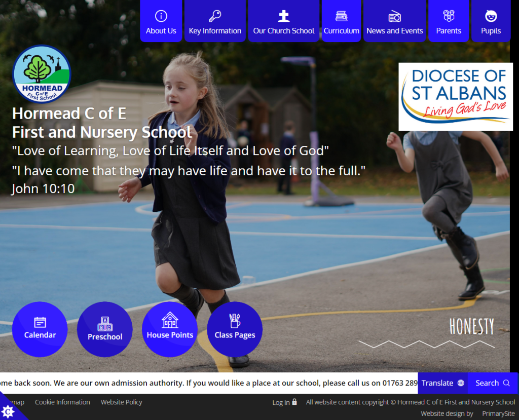Viewport: 519px width, 420px height.
Task: Expand the Curriculum menu
Action: pos(342,21)
